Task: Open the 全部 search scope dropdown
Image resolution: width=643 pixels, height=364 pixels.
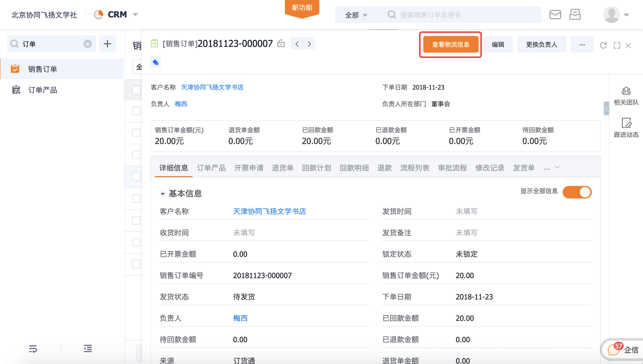Action: pos(356,15)
